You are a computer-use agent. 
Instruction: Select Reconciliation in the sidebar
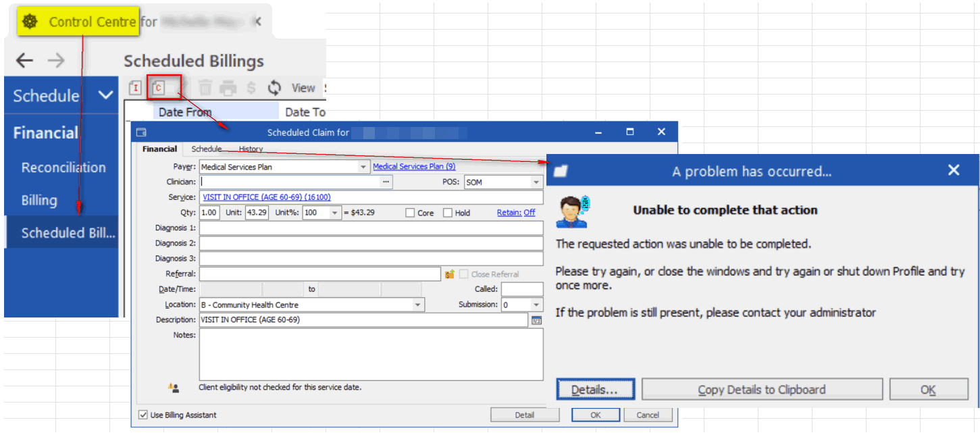63,168
